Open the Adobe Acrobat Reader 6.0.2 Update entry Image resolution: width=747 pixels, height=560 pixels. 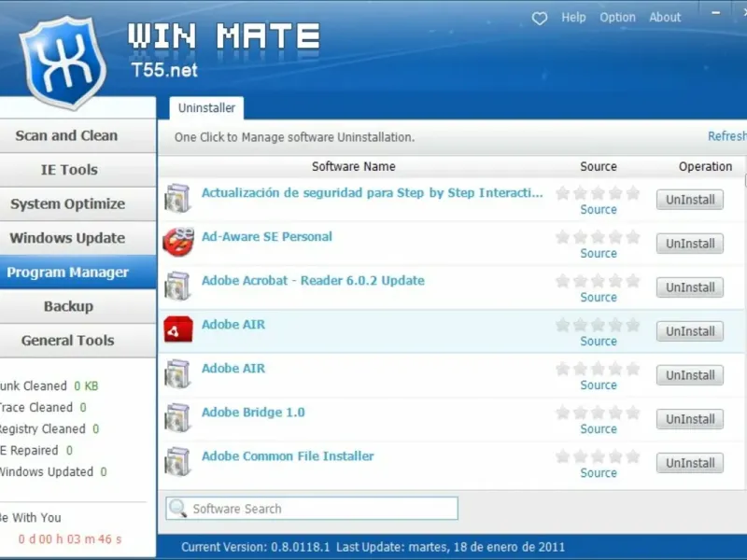tap(313, 281)
